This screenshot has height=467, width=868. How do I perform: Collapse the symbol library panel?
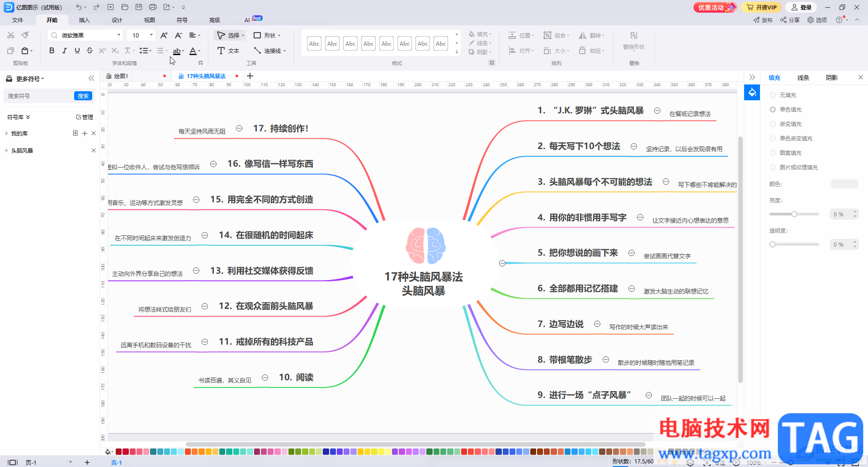[x=91, y=78]
